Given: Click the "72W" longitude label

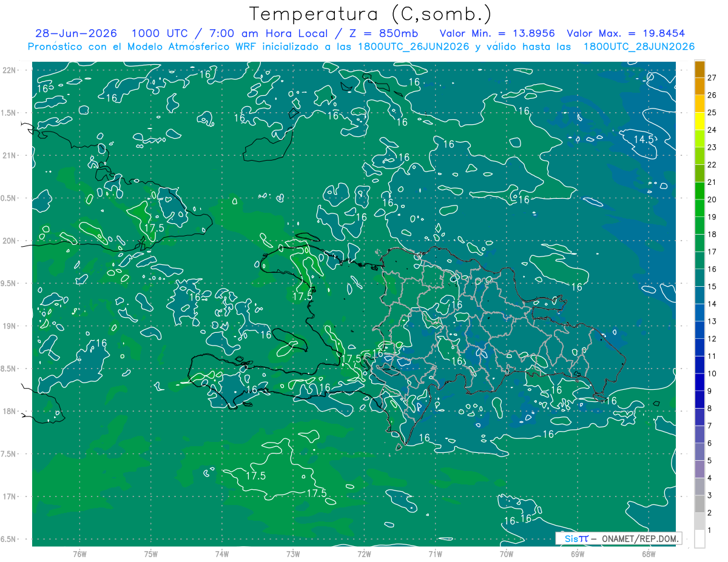Looking at the screenshot, I should pyautogui.click(x=364, y=554).
